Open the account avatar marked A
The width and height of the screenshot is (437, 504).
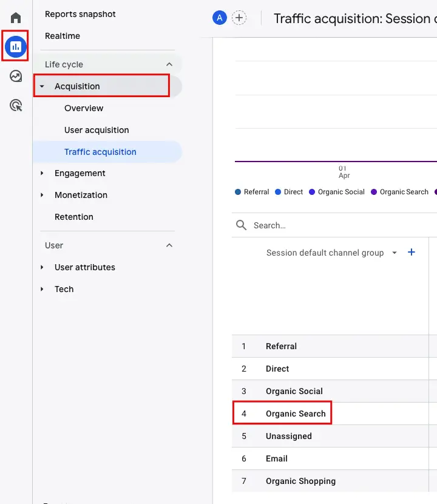tap(219, 18)
